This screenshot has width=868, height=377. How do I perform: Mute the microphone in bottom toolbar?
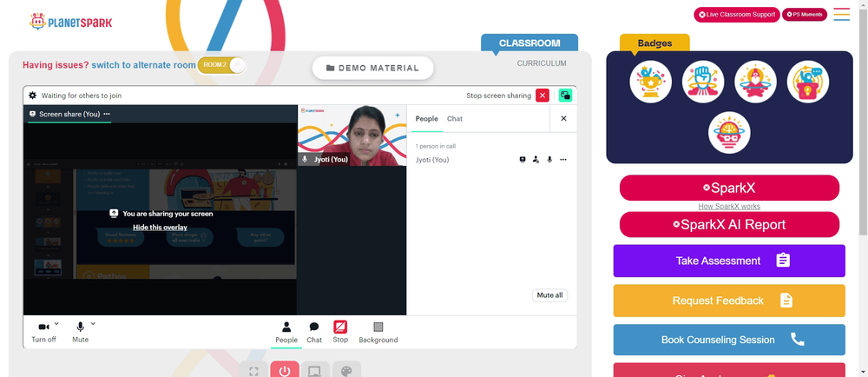click(x=80, y=332)
